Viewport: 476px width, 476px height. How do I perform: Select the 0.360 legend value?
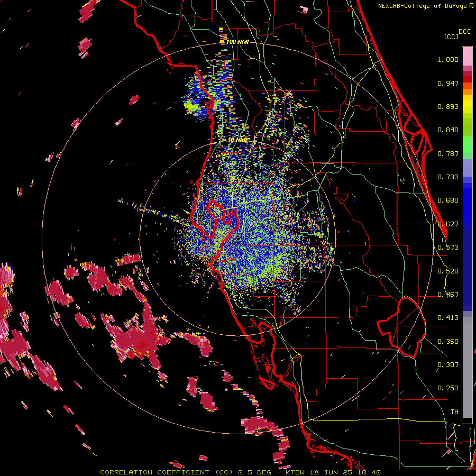click(448, 342)
